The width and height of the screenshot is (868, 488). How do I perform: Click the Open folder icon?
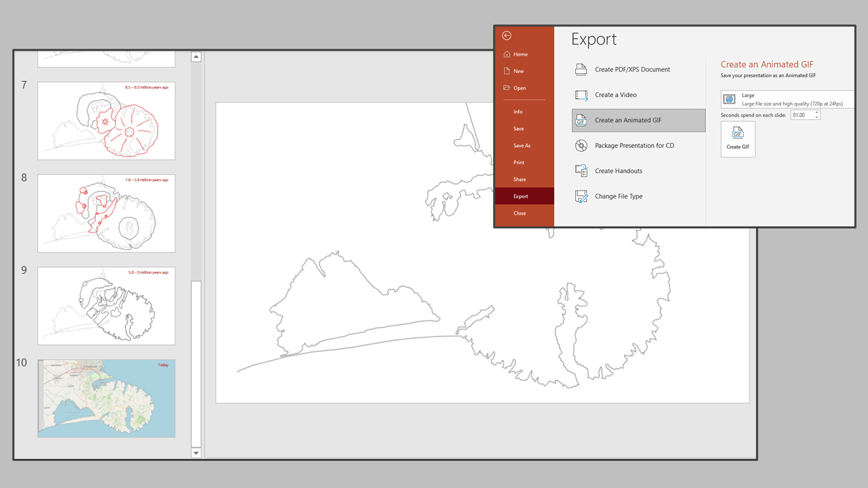[x=507, y=87]
